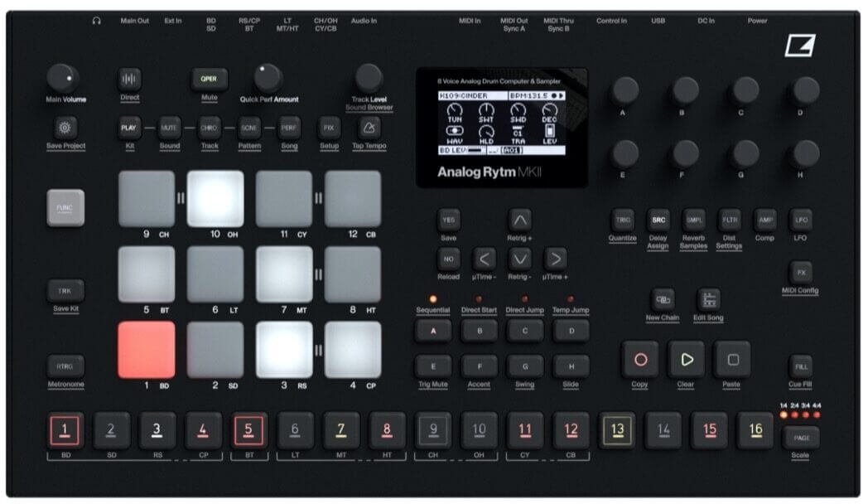This screenshot has width=868, height=504.
Task: Open the SRC Delay Assign page
Action: coord(658,220)
